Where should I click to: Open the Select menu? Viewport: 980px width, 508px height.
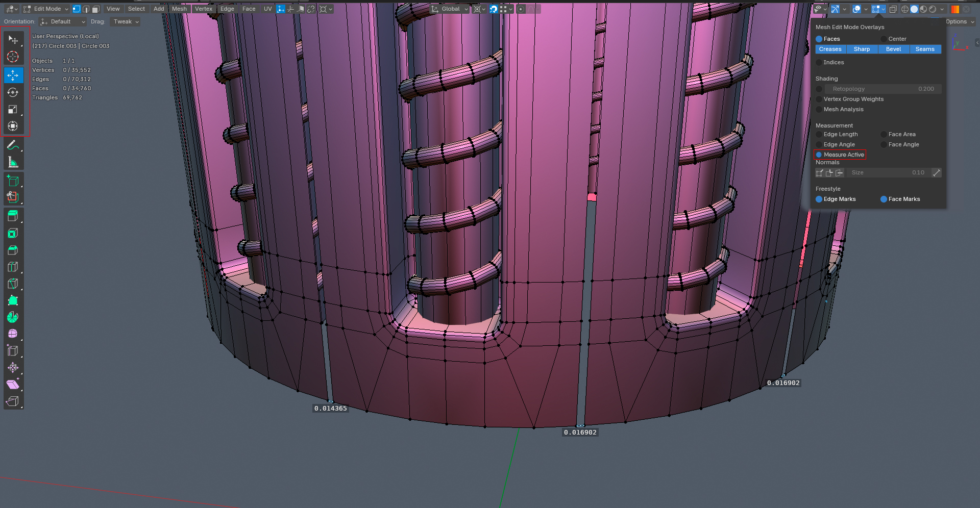coord(136,9)
